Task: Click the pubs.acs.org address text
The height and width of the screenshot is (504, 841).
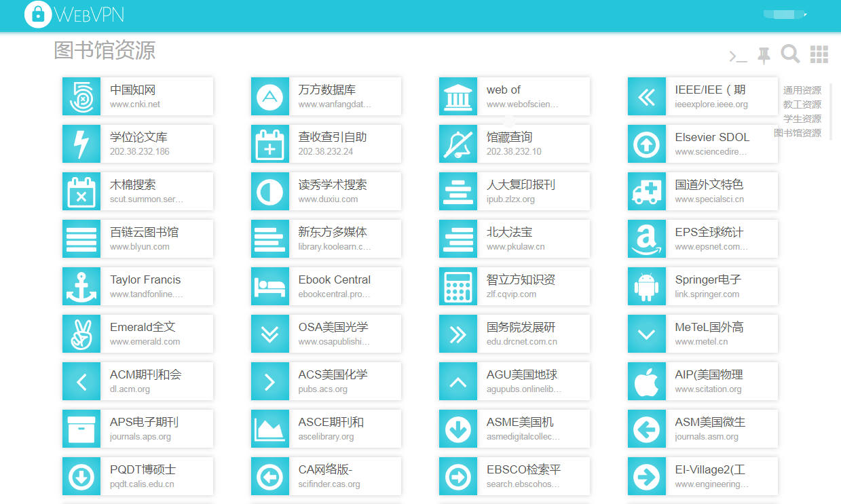Action: click(x=323, y=389)
